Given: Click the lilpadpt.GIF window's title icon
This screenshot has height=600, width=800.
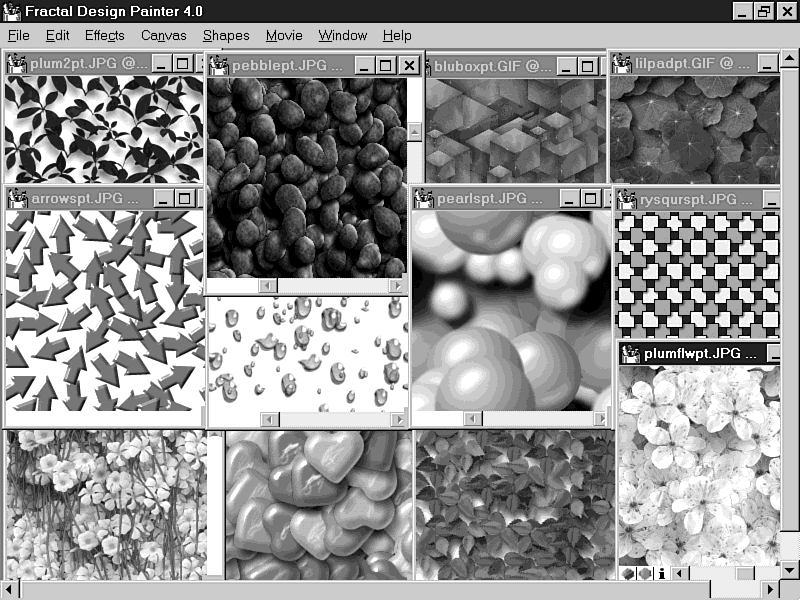Looking at the screenshot, I should pyautogui.click(x=621, y=64).
